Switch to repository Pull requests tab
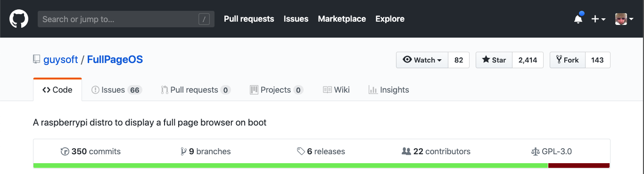 point(196,90)
